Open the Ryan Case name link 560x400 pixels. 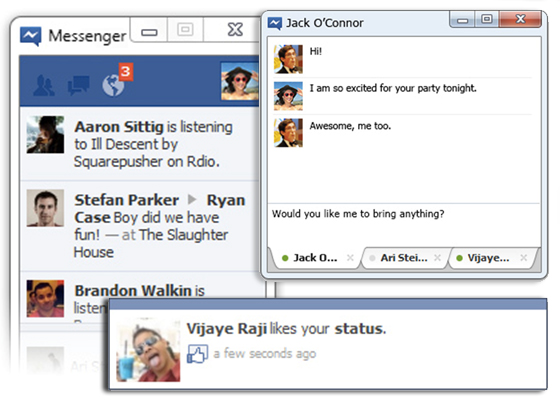160,209
